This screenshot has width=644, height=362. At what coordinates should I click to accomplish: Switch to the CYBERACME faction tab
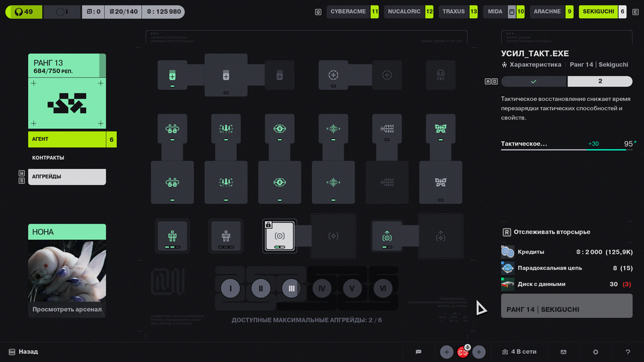coord(352,11)
